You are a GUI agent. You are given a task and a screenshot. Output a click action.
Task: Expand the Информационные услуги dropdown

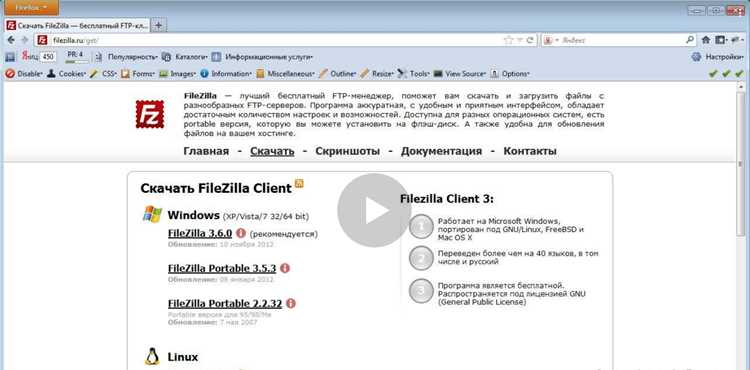point(269,57)
